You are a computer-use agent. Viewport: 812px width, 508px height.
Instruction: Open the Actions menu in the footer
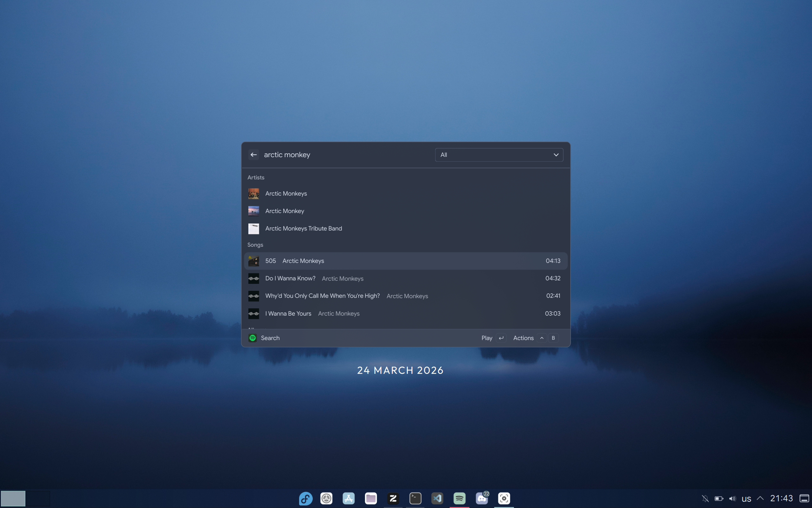pos(535,338)
